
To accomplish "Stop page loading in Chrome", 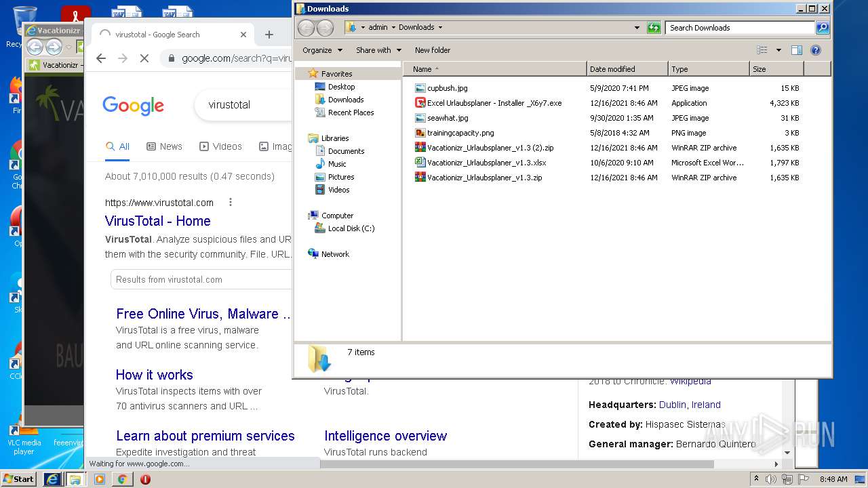I will [144, 58].
